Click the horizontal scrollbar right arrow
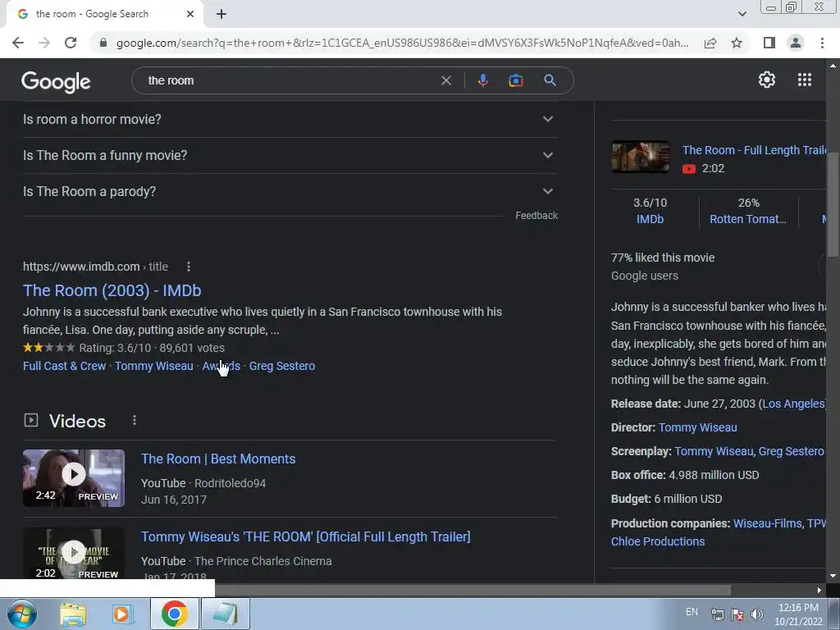 pos(819,591)
